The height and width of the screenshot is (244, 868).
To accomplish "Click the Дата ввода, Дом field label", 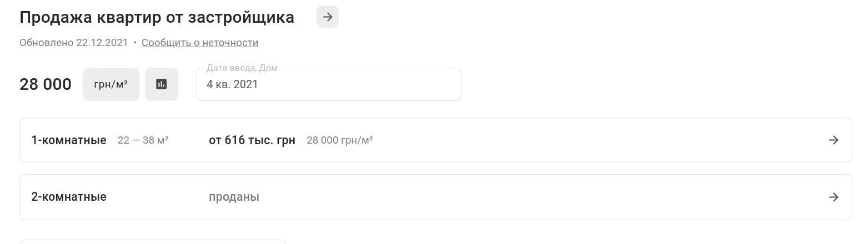I will coord(242,68).
